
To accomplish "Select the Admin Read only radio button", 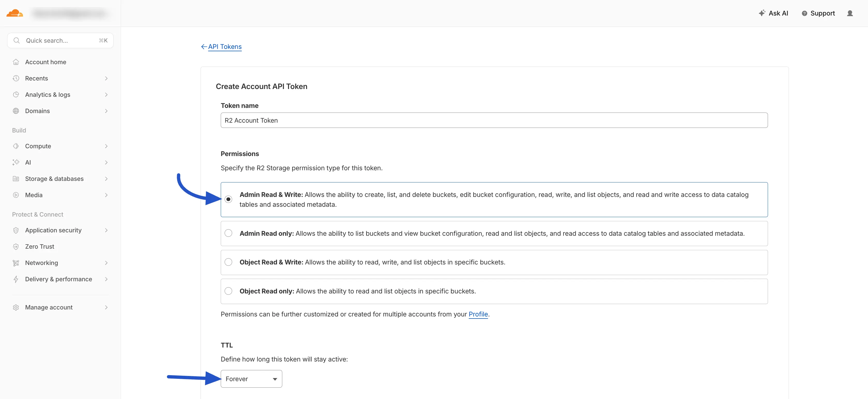I will [229, 233].
